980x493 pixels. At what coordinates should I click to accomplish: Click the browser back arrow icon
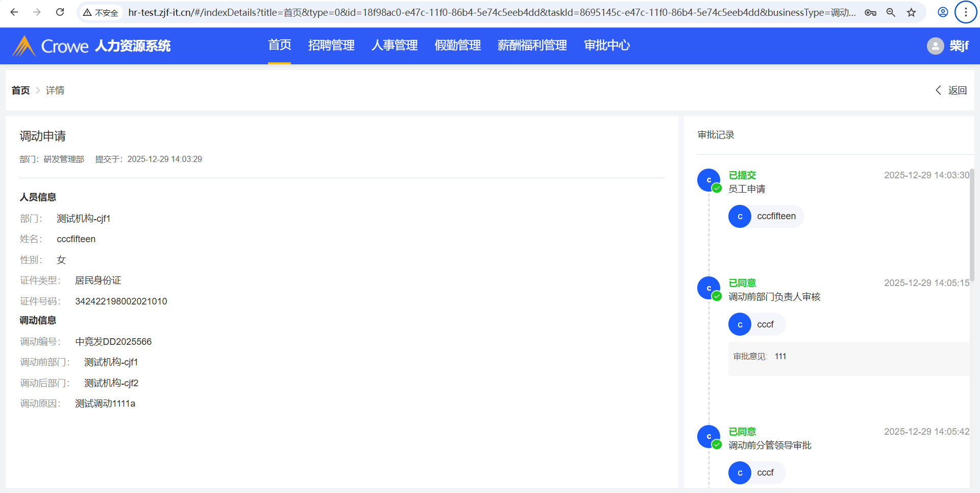14,12
